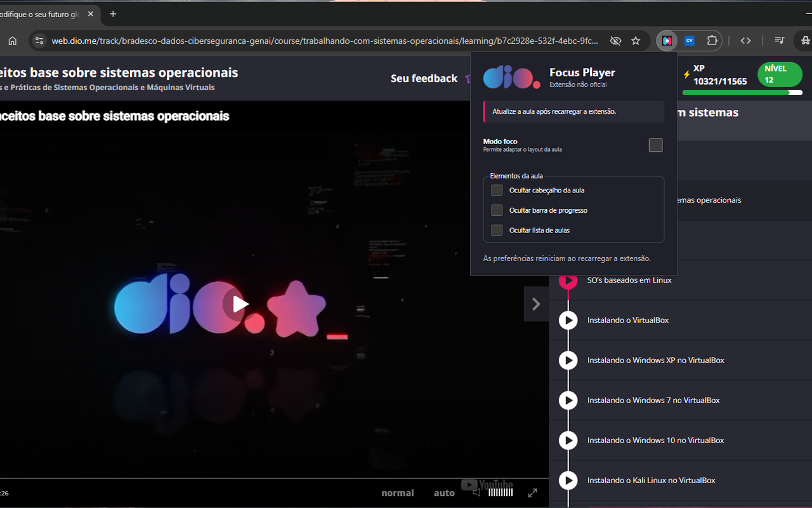Check Ocultar lista de aulas
This screenshot has width=812, height=508.
(x=497, y=230)
